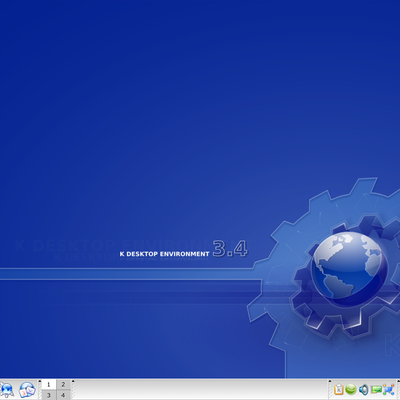Launch the Kontact personal information manager
400x400 pixels.
[27, 390]
